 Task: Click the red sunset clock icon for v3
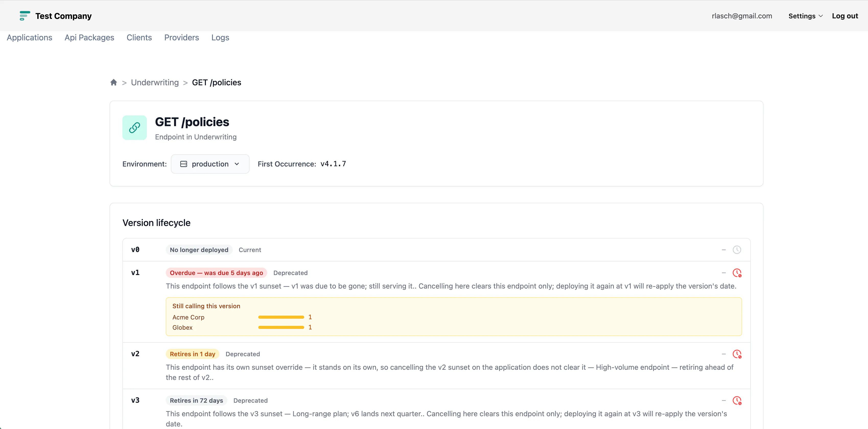tap(737, 400)
